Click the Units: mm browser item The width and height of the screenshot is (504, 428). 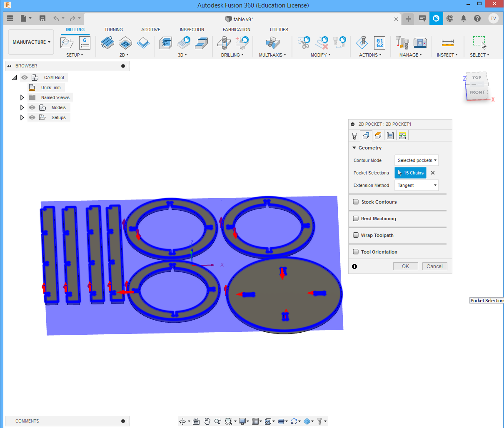tap(51, 87)
